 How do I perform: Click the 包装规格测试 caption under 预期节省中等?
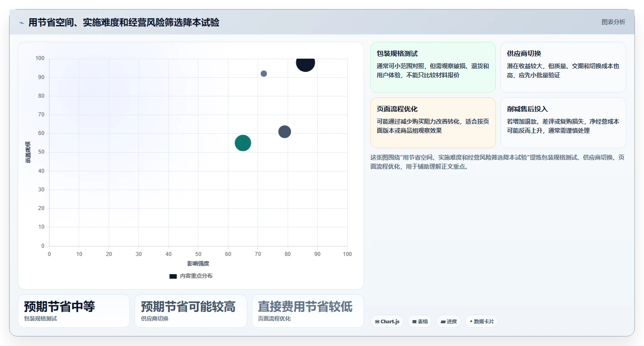click(40, 319)
